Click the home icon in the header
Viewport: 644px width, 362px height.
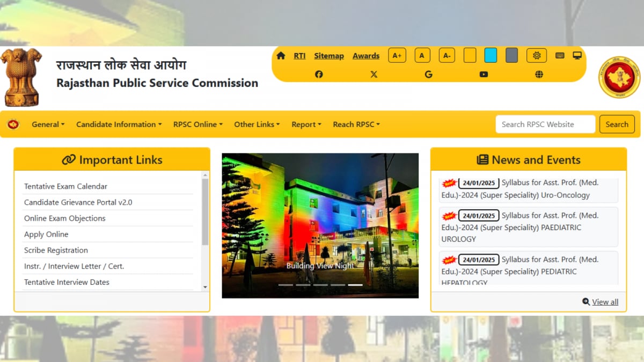(280, 55)
